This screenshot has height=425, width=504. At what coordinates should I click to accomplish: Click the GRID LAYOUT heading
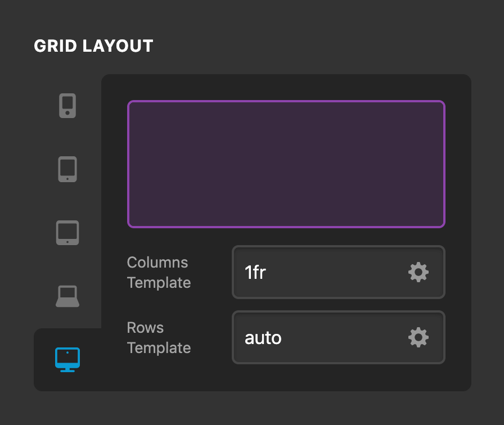94,46
